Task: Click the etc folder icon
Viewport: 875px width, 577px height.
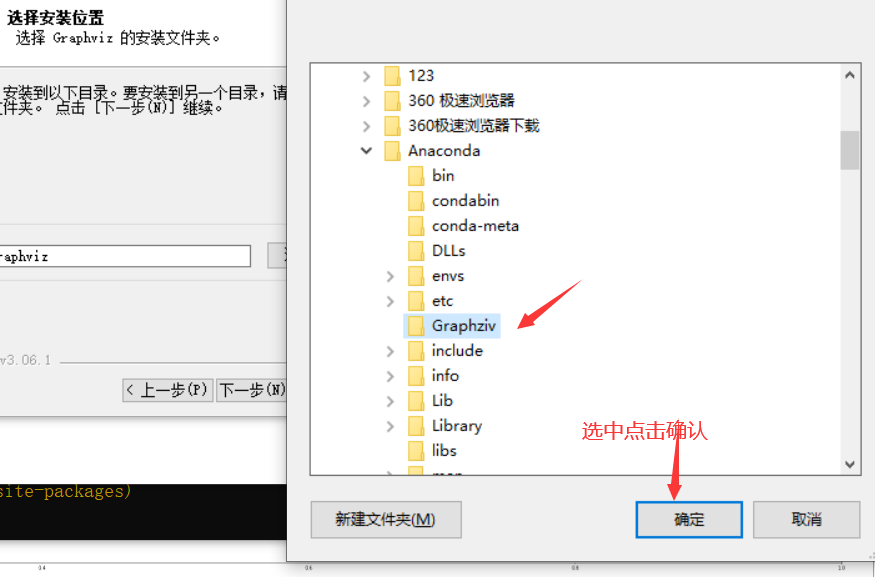Action: 416,301
